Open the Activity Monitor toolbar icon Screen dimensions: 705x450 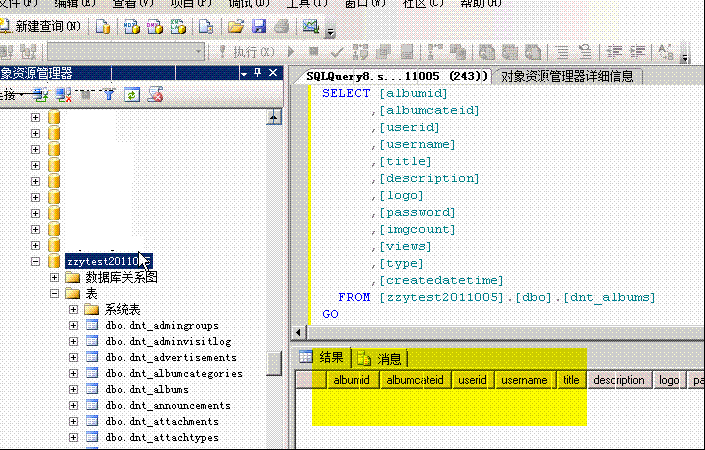[311, 27]
